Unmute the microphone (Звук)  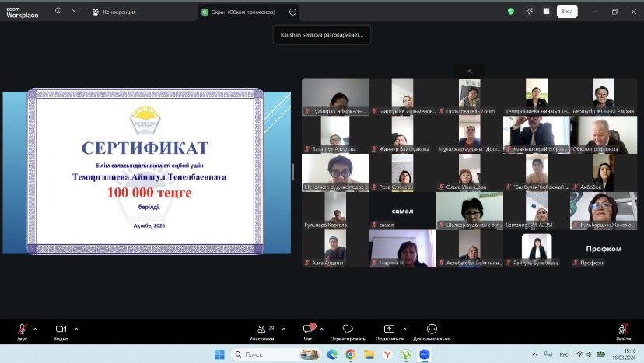(23, 330)
